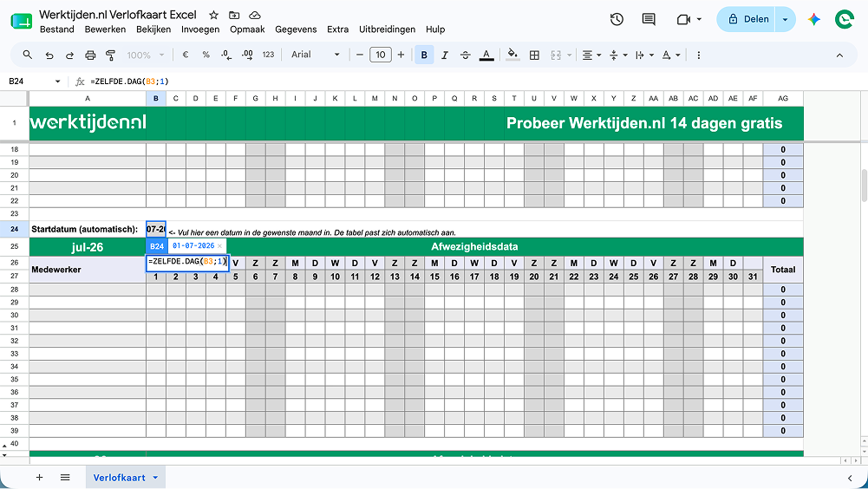Format cell as percent
The width and height of the screenshot is (868, 489).
(x=206, y=55)
